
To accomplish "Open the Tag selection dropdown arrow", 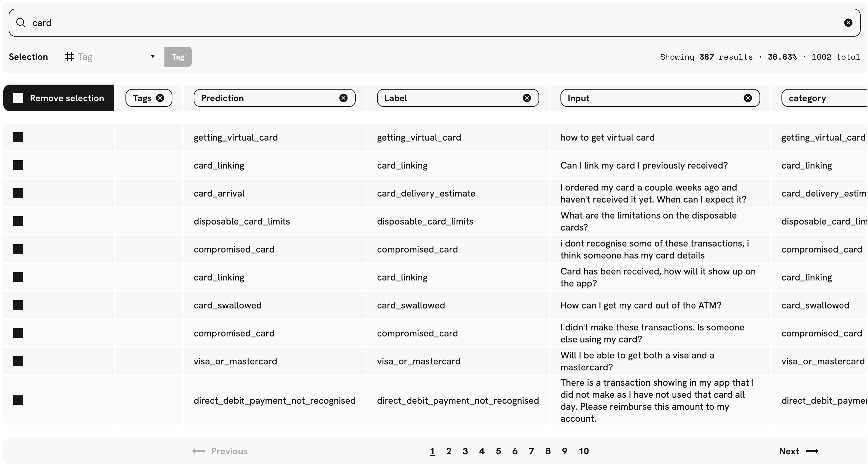I will pos(153,57).
